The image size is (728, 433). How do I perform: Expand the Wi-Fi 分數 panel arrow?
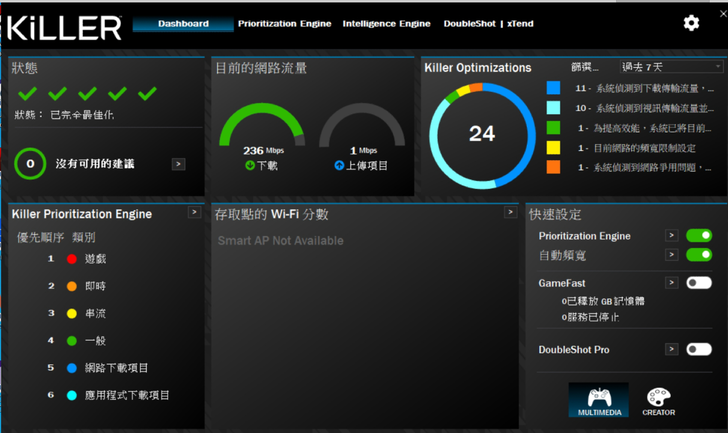click(511, 212)
